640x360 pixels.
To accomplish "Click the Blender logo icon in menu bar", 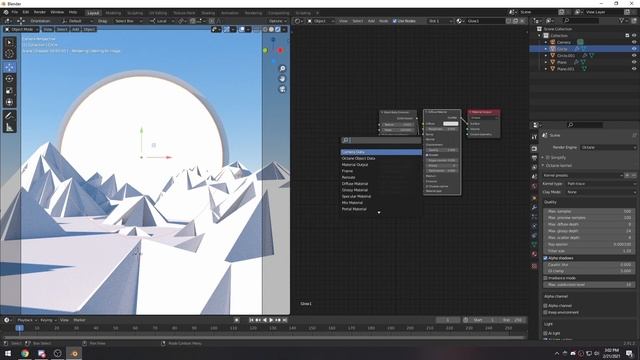I will [x=6, y=12].
